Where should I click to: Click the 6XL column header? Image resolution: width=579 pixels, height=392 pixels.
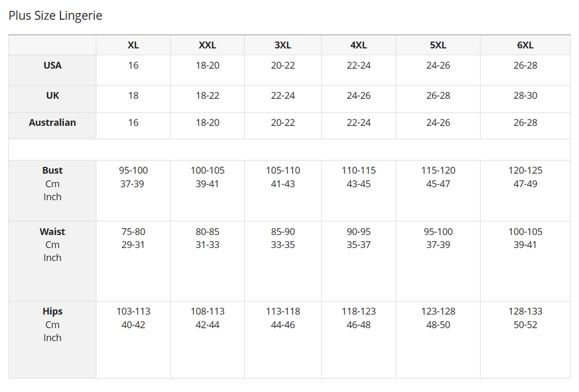pyautogui.click(x=525, y=45)
